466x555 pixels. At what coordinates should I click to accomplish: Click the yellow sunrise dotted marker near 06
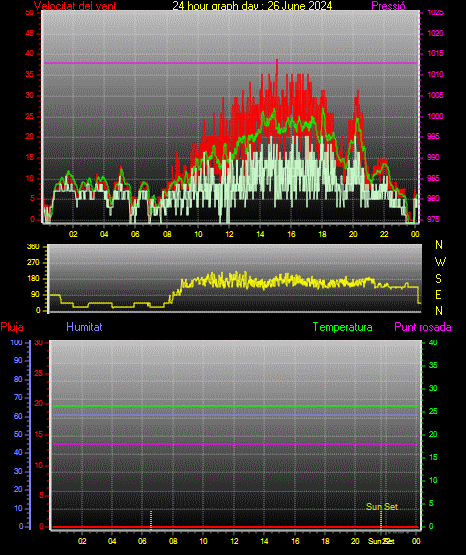151,520
